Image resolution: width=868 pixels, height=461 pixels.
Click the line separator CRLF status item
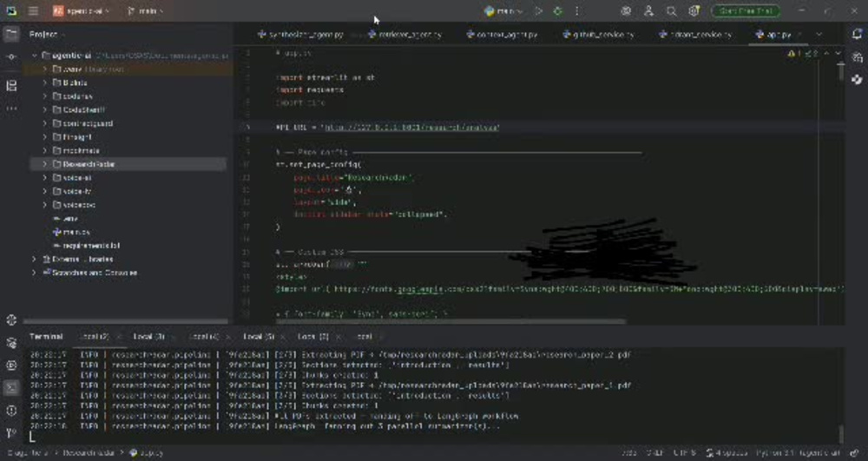pos(654,452)
